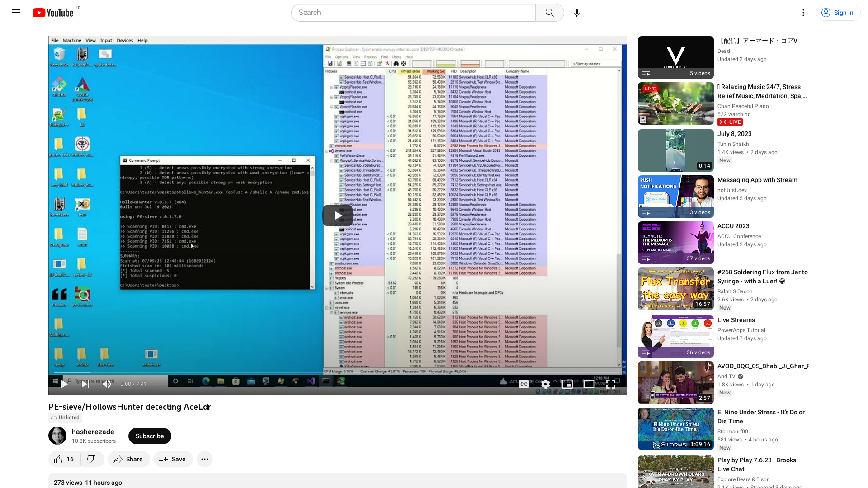Screen dimensions: 868x488
Task: Click notJust.dev channel name
Action: coord(732,190)
